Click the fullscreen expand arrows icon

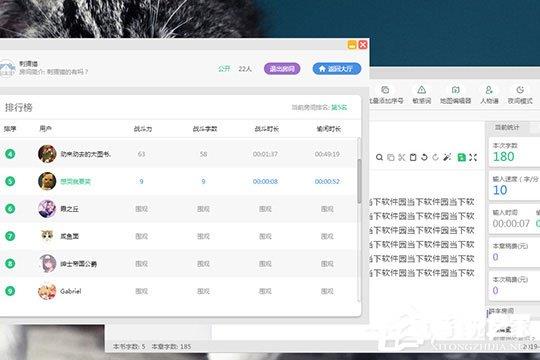tap(473, 157)
